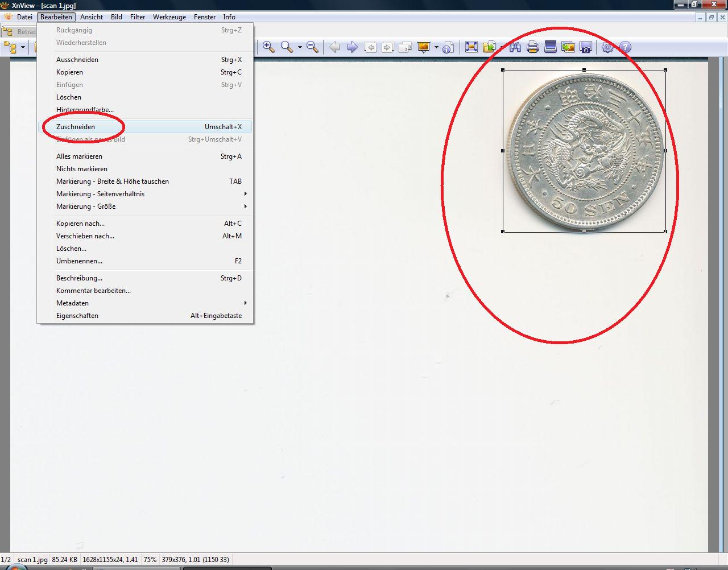728x570 pixels.
Task: Open settings via the gear icon
Action: (607, 47)
